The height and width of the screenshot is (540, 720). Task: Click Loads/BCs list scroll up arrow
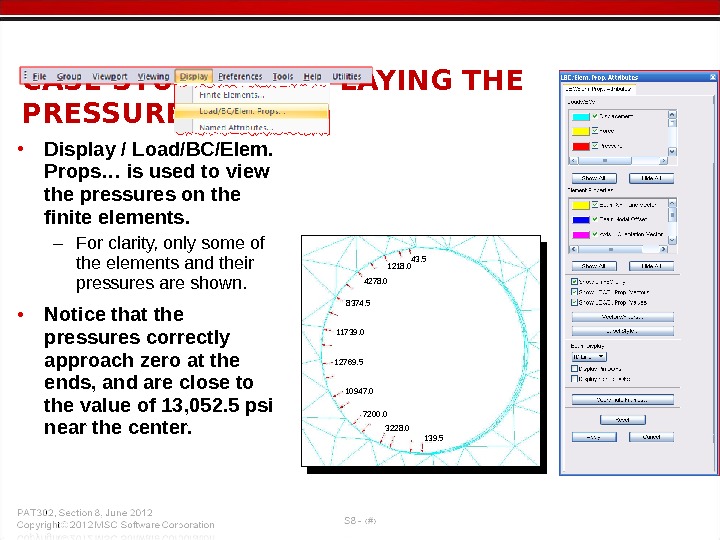[672, 114]
